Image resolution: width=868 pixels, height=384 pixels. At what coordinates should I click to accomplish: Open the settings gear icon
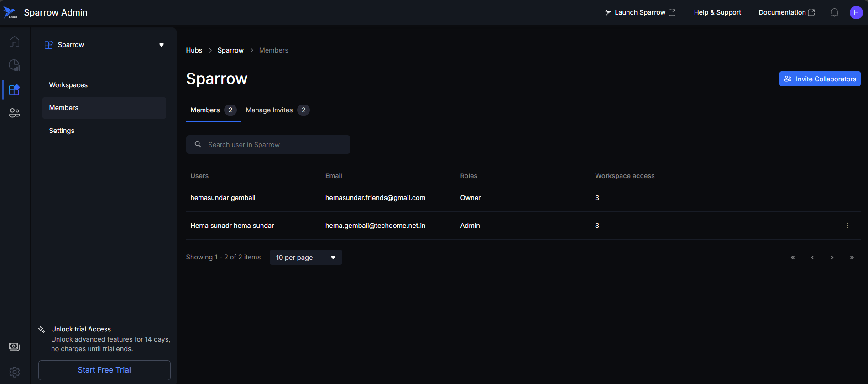[14, 372]
